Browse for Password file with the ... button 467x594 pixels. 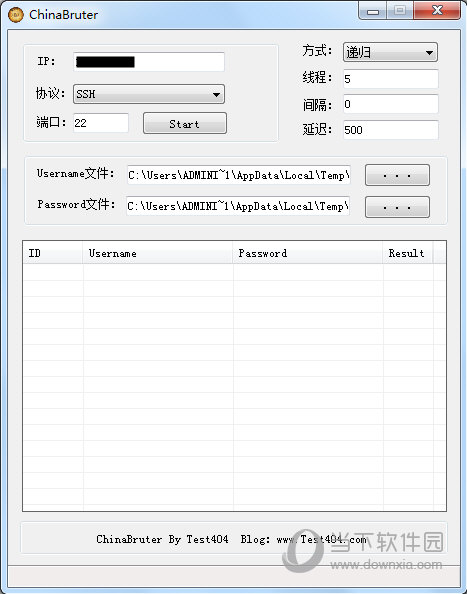click(397, 207)
